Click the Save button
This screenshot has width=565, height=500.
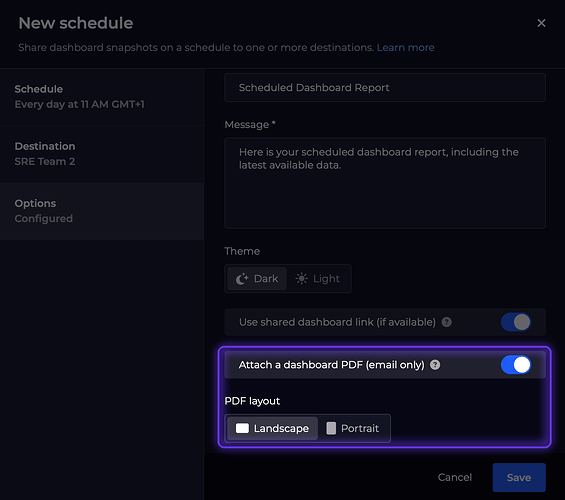point(519,477)
